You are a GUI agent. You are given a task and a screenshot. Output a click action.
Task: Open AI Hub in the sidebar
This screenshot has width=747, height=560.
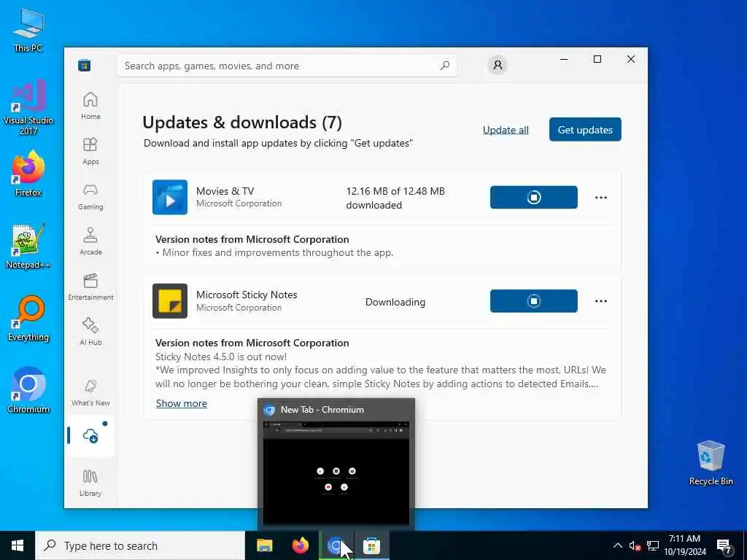click(90, 332)
